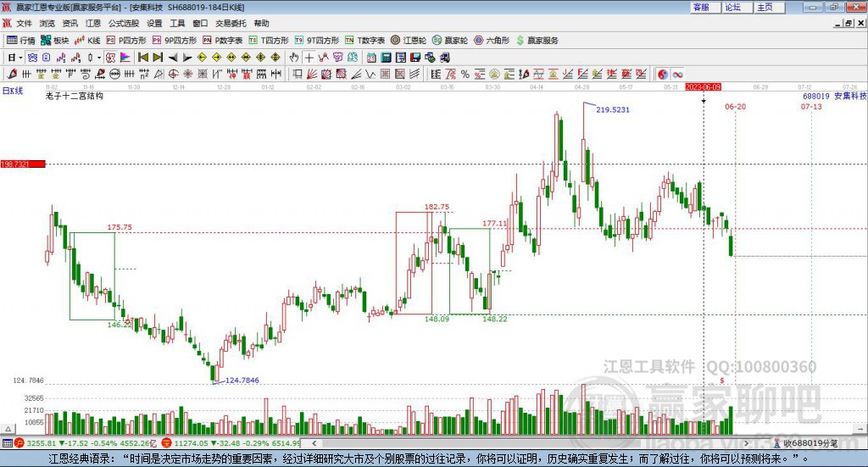This screenshot has height=467, width=868.
Task: Open the 公式选股 menu
Action: pos(124,23)
